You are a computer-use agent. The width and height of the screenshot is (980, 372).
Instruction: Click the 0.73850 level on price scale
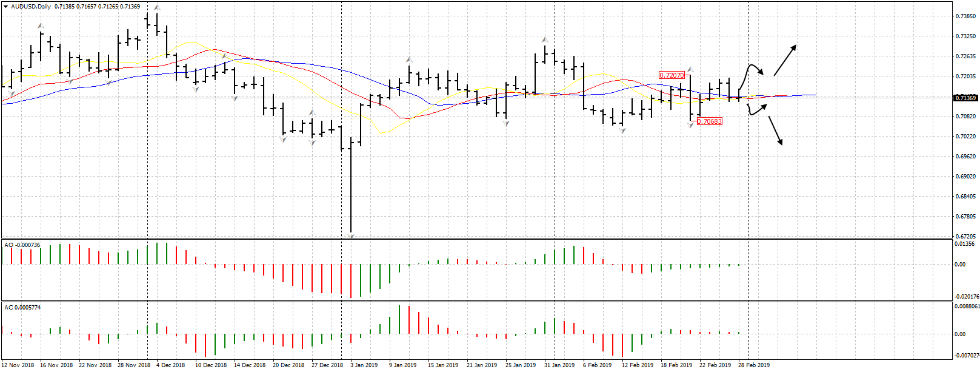tap(965, 16)
